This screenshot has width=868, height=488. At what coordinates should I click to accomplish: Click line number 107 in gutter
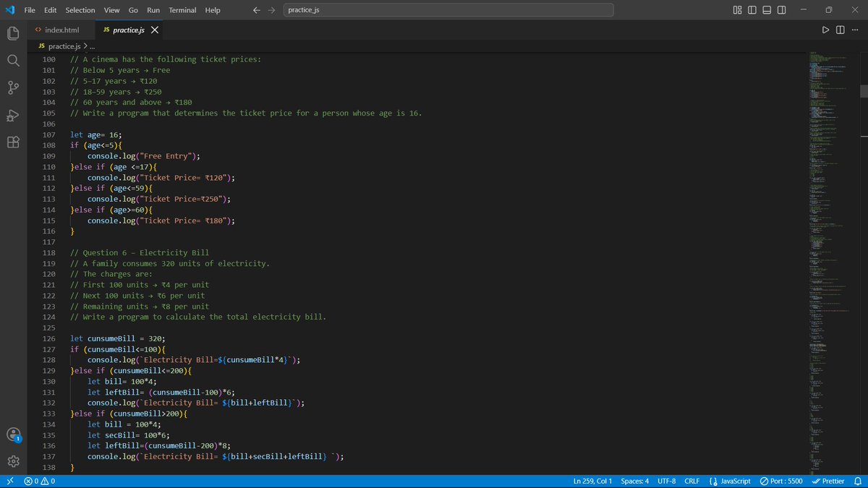pyautogui.click(x=49, y=135)
